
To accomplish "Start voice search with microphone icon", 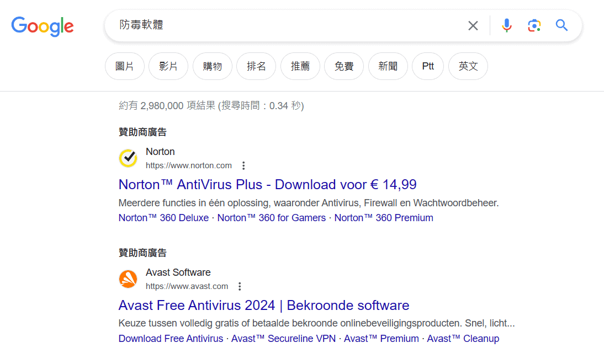I will (507, 25).
